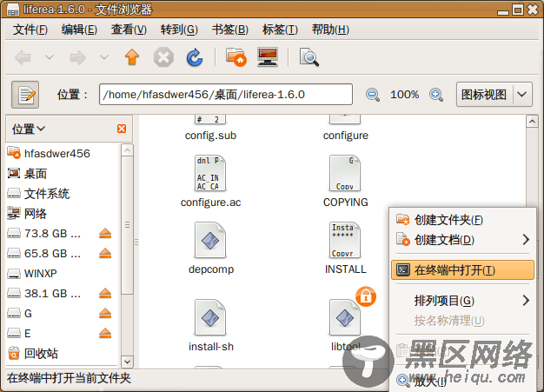Screen dimensions: 544x392
Task: Click the location path input field
Action: click(226, 95)
